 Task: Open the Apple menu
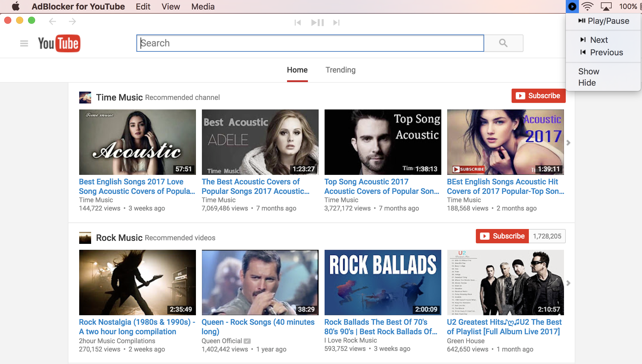15,6
